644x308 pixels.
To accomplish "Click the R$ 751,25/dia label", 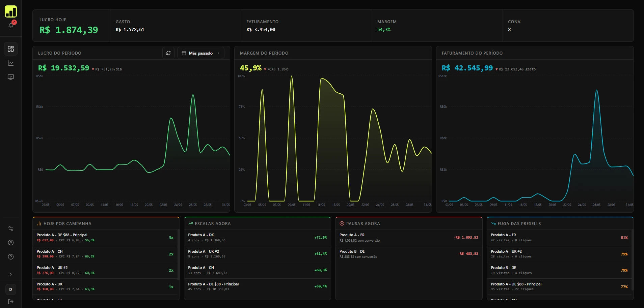I will pos(109,69).
